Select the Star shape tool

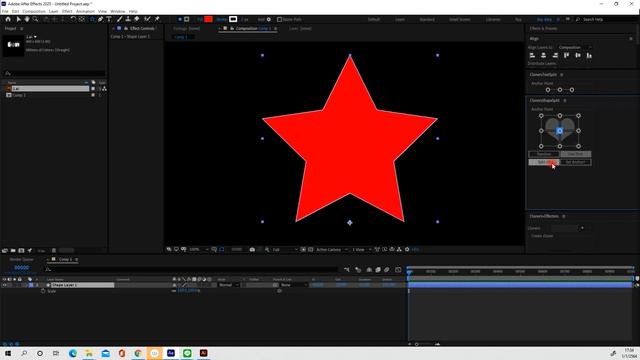pyautogui.click(x=92, y=19)
